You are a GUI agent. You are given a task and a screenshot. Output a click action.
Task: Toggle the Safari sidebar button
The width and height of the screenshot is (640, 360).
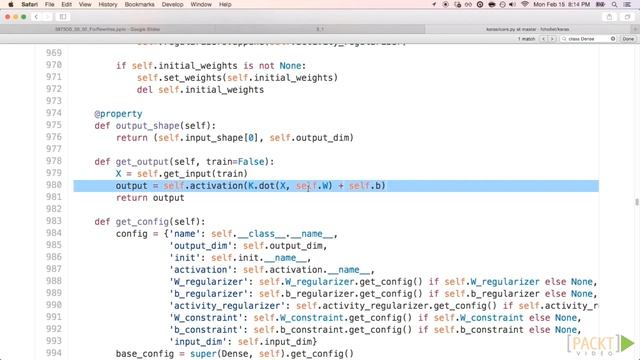click(x=63, y=17)
